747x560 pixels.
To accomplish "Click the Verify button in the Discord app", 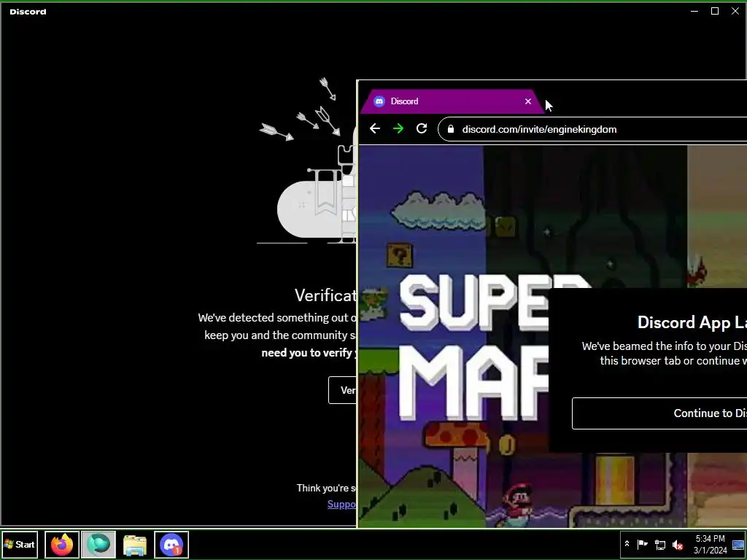I will click(x=343, y=390).
